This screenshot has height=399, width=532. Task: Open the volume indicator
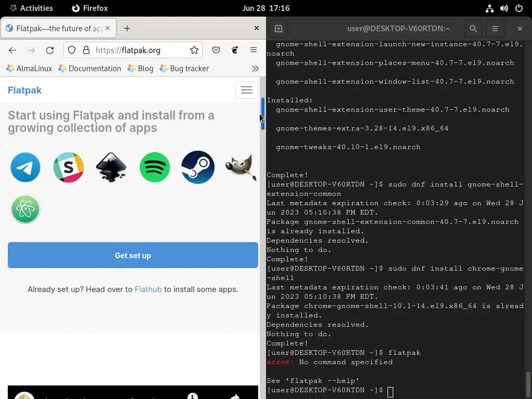(x=504, y=8)
